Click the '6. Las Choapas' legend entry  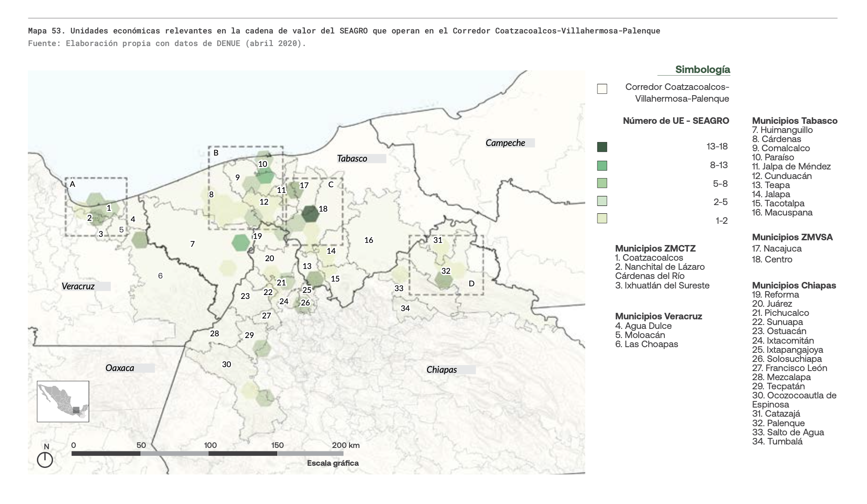(x=647, y=344)
